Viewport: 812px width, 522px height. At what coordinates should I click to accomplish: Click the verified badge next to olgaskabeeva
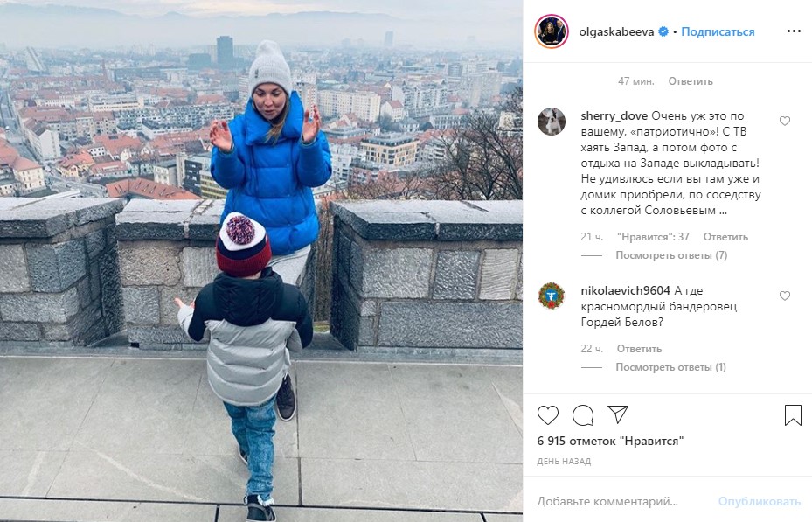[663, 31]
